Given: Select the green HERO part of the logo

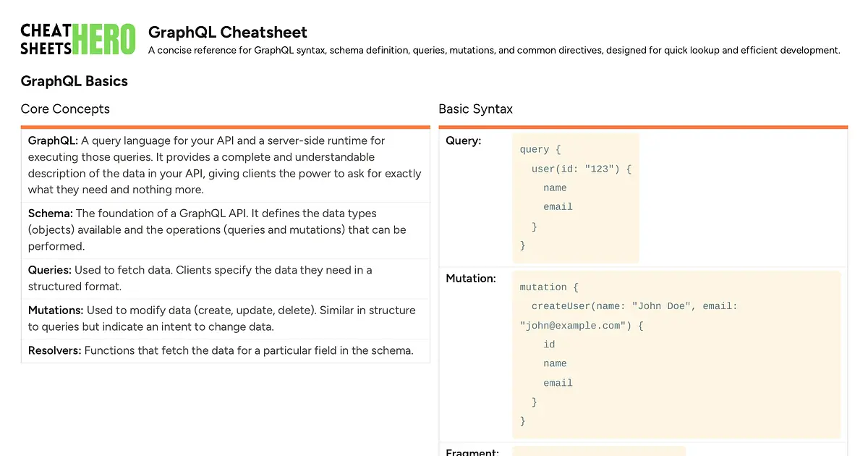Looking at the screenshot, I should pyautogui.click(x=103, y=36).
